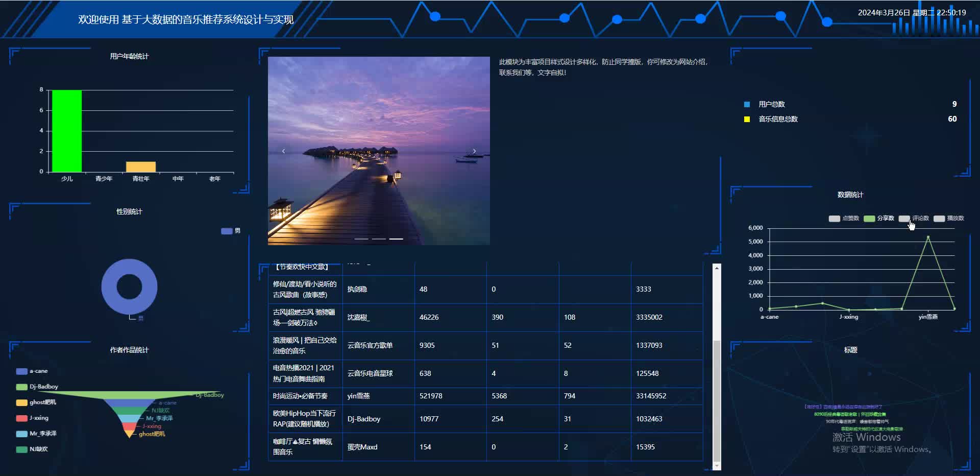Toggle NJ缺欢 legend entry in author list

(32, 449)
